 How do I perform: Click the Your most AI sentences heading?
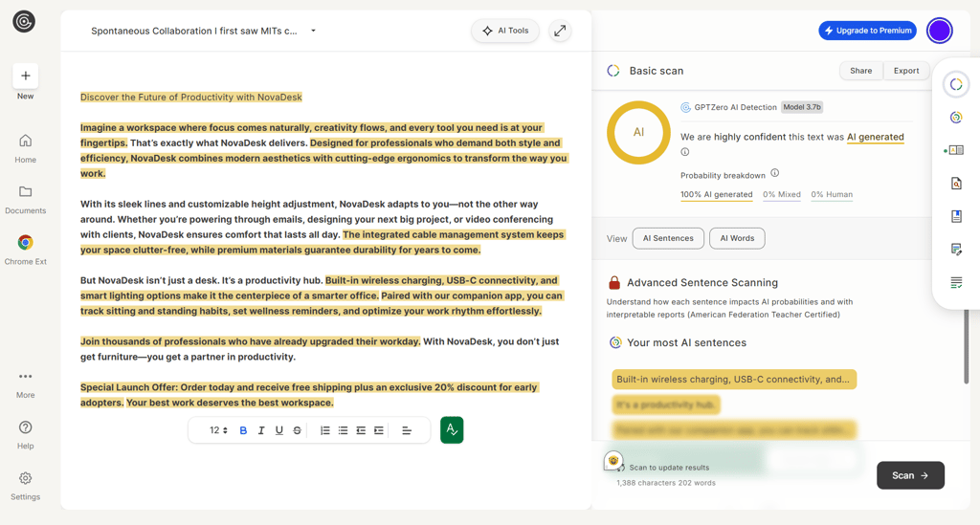[686, 342]
